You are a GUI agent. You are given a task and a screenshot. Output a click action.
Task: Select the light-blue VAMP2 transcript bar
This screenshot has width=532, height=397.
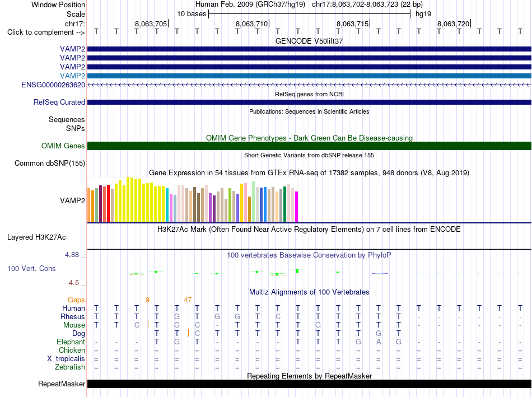point(309,76)
